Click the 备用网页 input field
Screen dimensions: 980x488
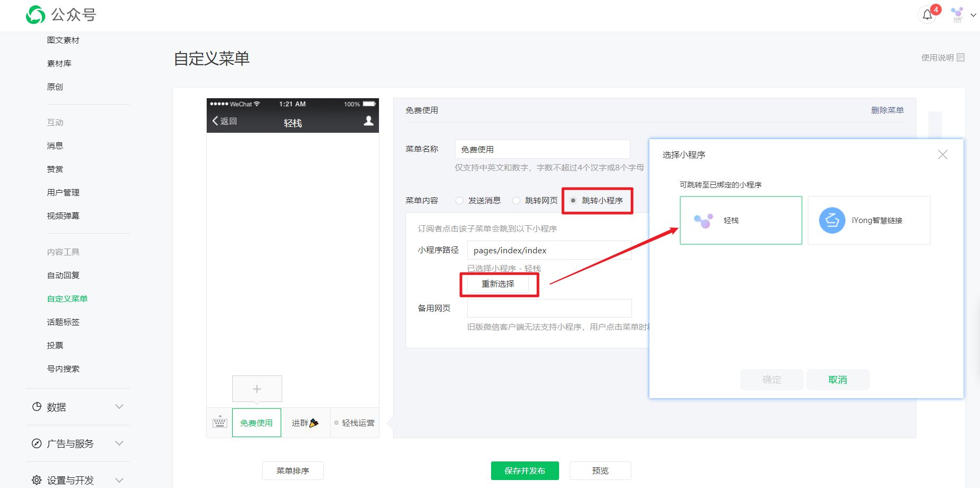[549, 308]
